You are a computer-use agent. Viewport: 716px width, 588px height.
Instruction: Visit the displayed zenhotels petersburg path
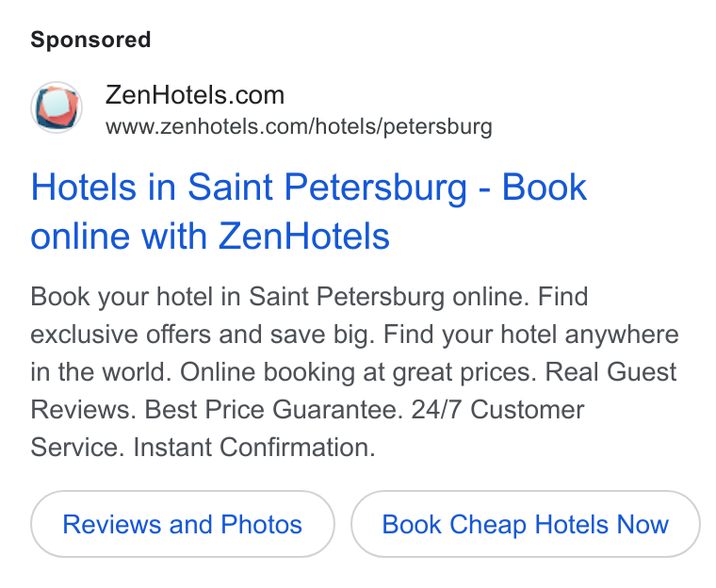(299, 126)
